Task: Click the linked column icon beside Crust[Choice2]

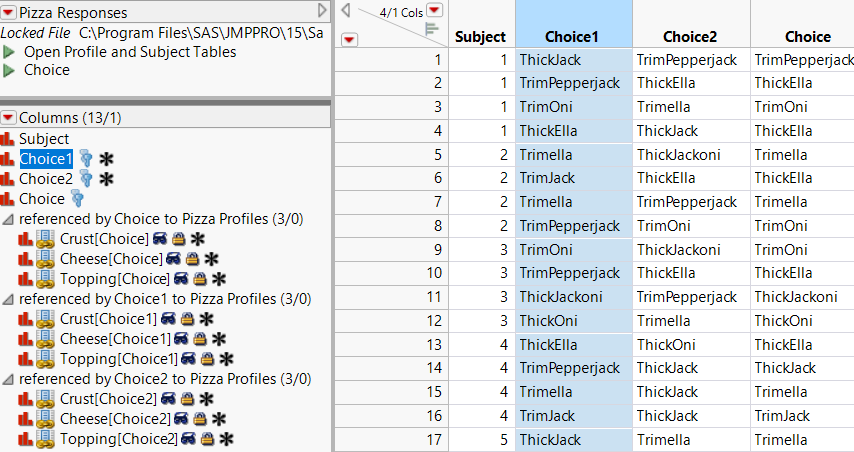Action: (x=44, y=399)
